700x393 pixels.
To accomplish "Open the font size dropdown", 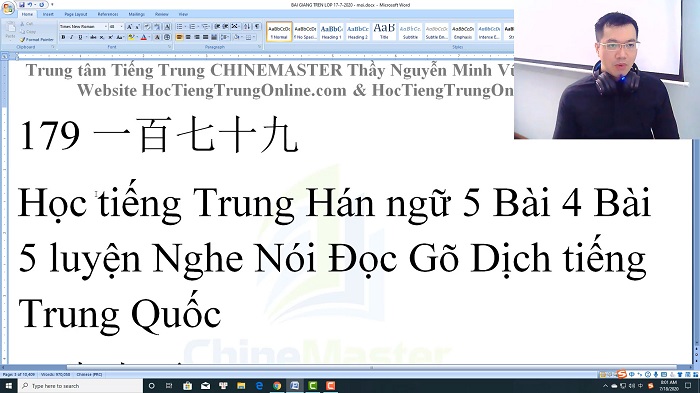I will 121,27.
